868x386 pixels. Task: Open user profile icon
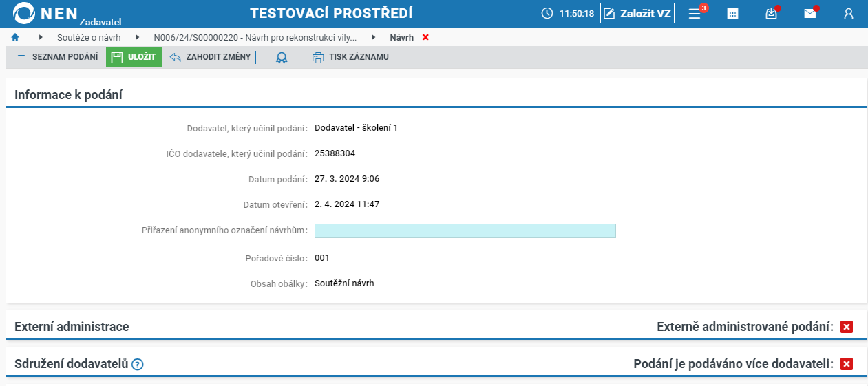[x=849, y=13]
